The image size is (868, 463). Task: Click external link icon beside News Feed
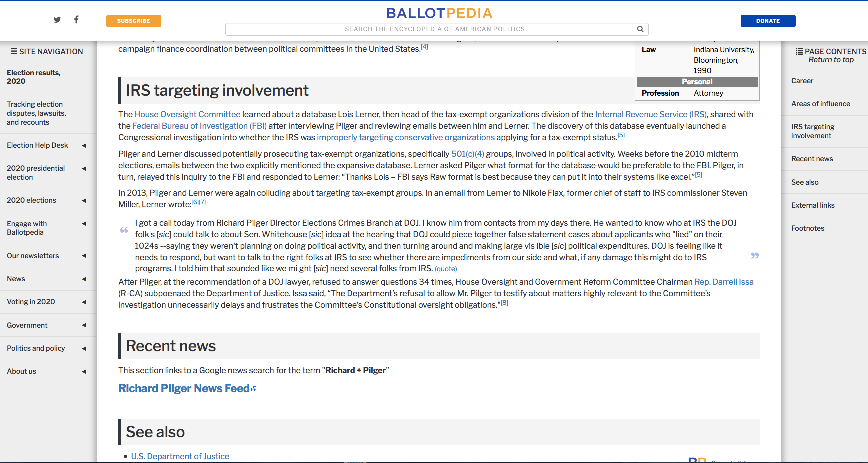[254, 389]
